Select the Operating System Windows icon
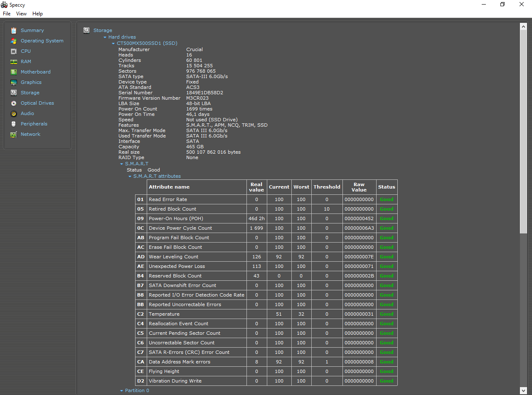 click(x=14, y=41)
